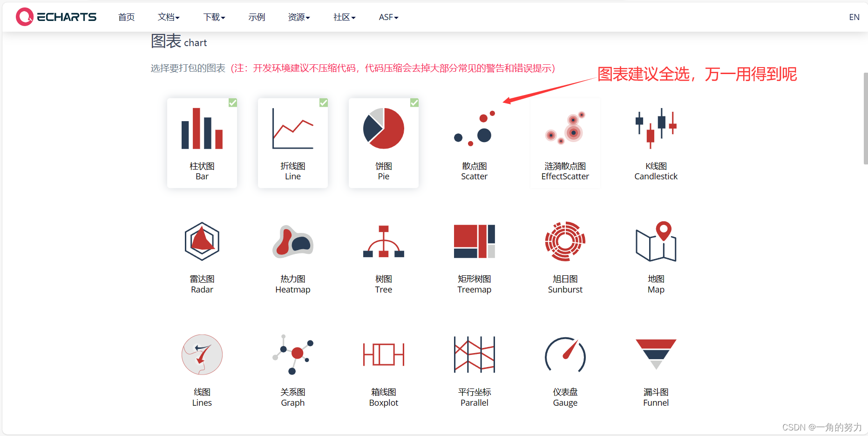Select the Gauge chart icon
The width and height of the screenshot is (868, 436).
pos(565,355)
